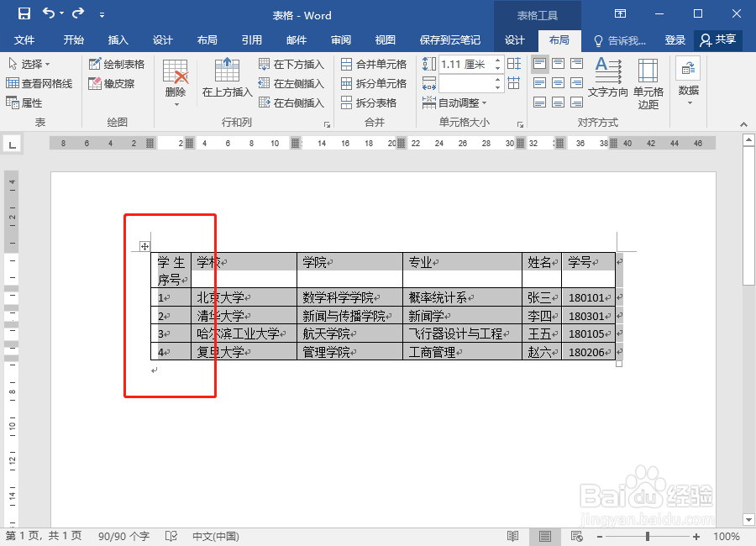Activate the 橡皮擦 eraser tool

point(112,83)
